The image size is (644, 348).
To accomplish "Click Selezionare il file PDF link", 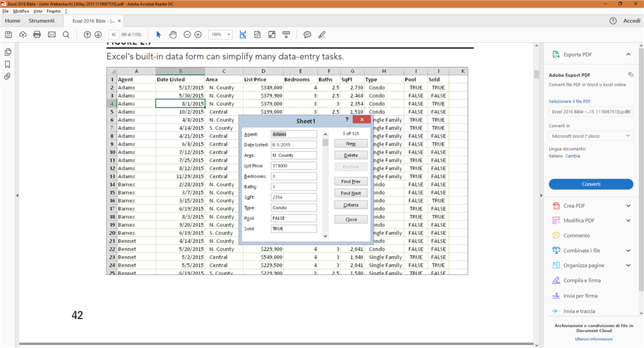I will coord(570,101).
